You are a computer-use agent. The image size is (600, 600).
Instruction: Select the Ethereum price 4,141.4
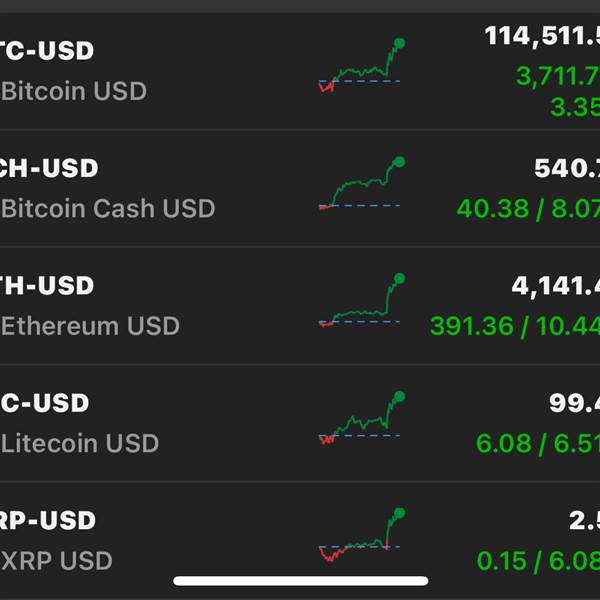[555, 286]
